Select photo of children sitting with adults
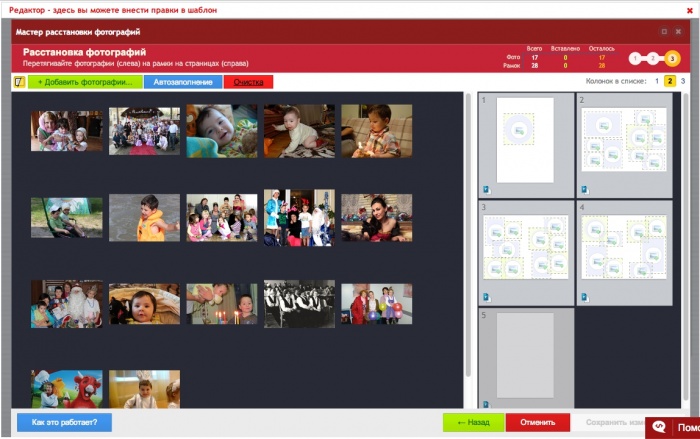Screen dimensions: 700x439 (222, 217)
